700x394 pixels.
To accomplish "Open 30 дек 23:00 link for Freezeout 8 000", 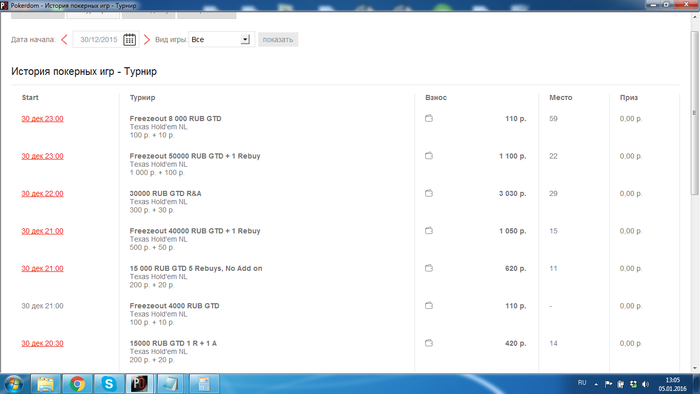I will click(42, 119).
